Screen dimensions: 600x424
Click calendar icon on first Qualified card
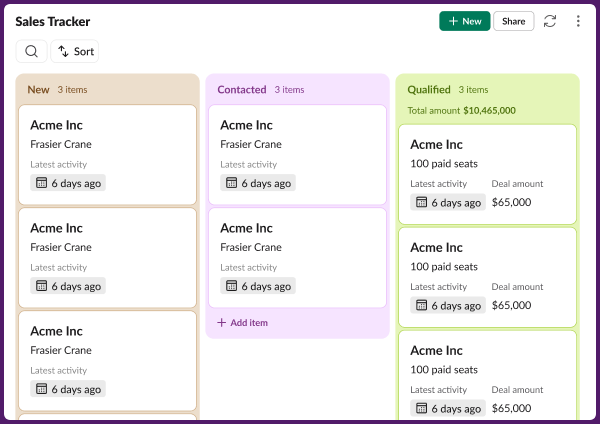click(421, 202)
